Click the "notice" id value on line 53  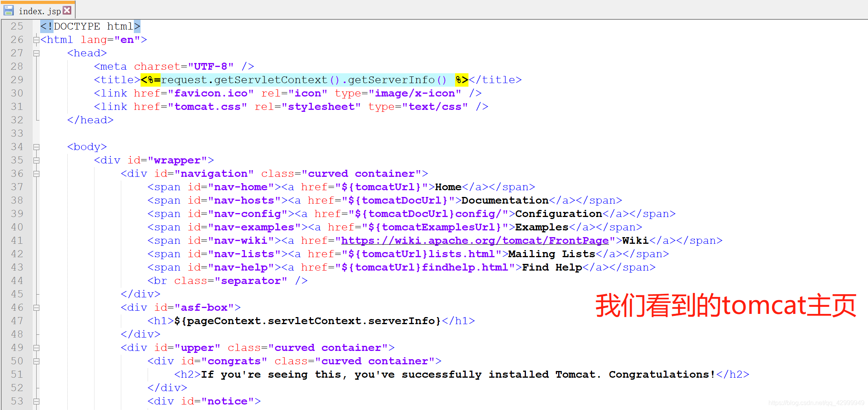coord(227,401)
